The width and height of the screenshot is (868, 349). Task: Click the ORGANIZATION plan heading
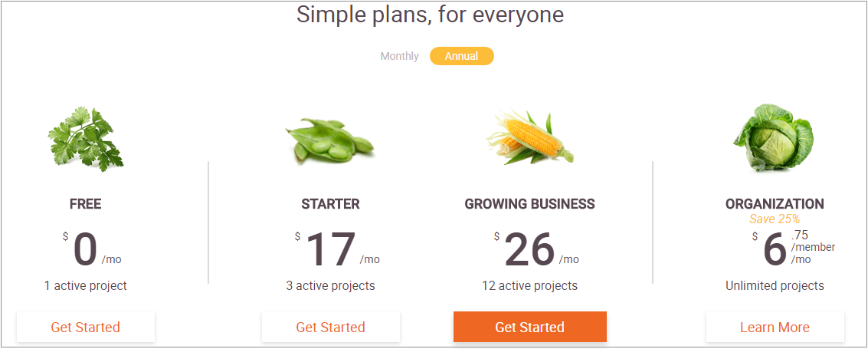tap(775, 204)
